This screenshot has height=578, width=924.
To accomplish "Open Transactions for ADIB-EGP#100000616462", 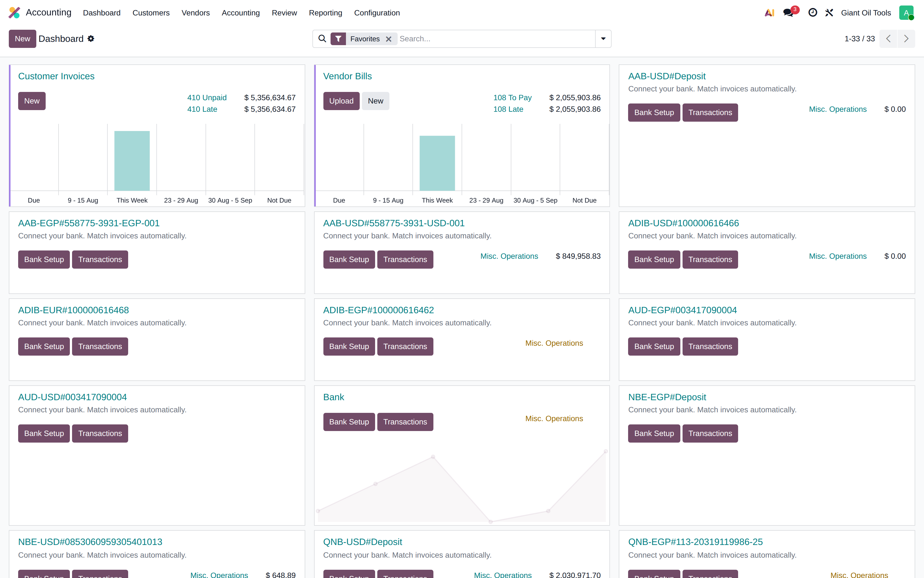I will tap(405, 346).
